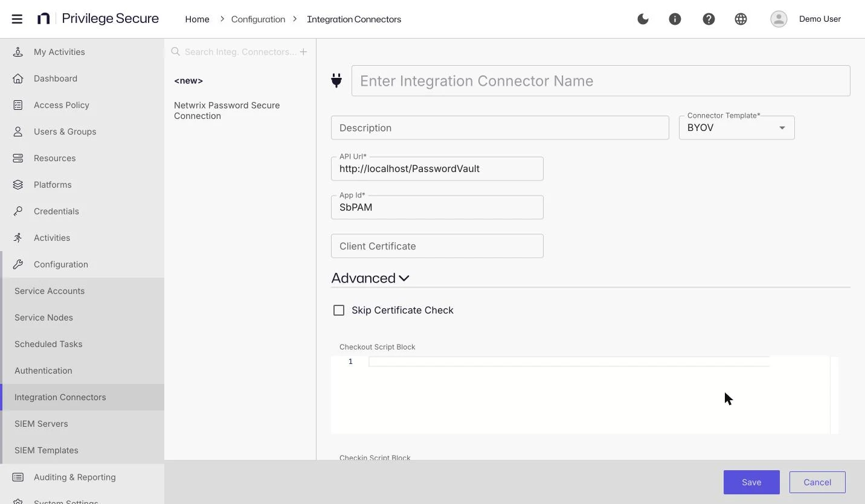The height and width of the screenshot is (504, 865).
Task: Open Service Accounts in sidebar
Action: click(82, 291)
